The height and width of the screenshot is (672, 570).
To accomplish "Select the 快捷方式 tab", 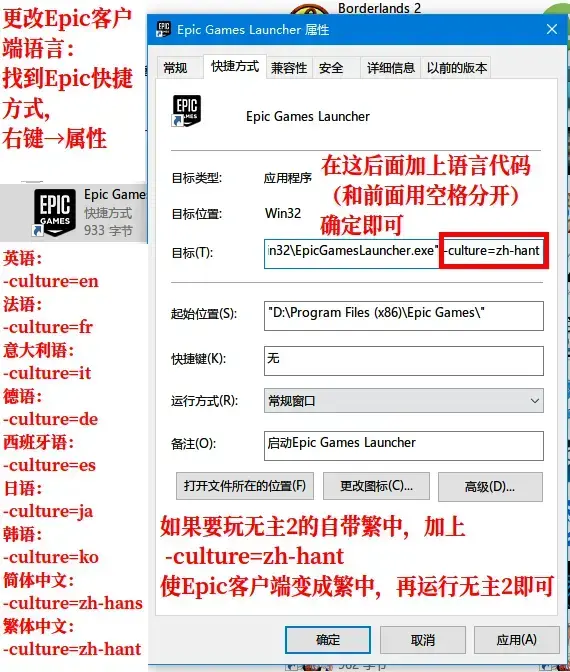I will 235,66.
